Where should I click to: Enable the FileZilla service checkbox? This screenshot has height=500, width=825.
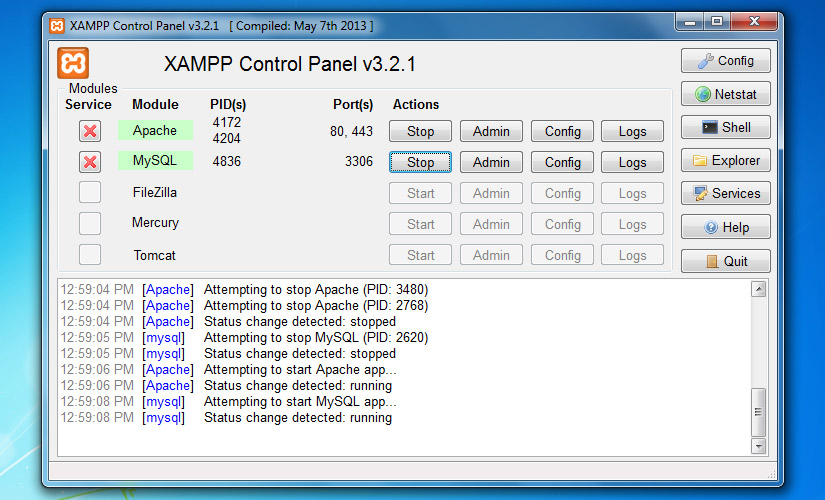tap(90, 193)
